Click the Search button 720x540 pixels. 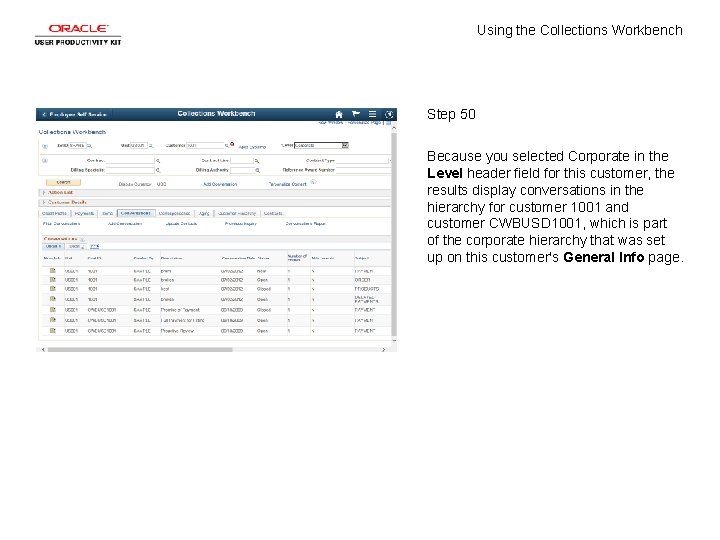coord(63,183)
